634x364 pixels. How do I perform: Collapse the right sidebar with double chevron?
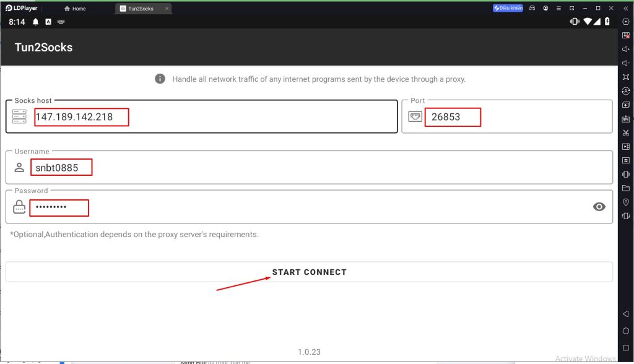pyautogui.click(x=625, y=8)
